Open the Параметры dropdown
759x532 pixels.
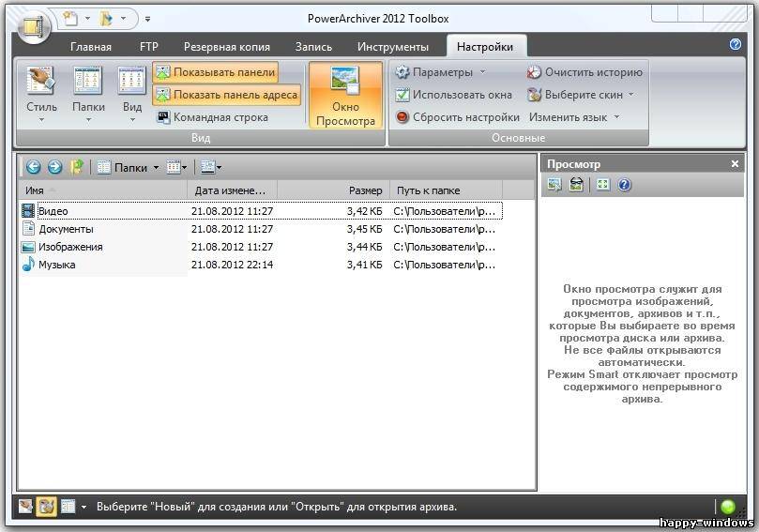[x=440, y=72]
